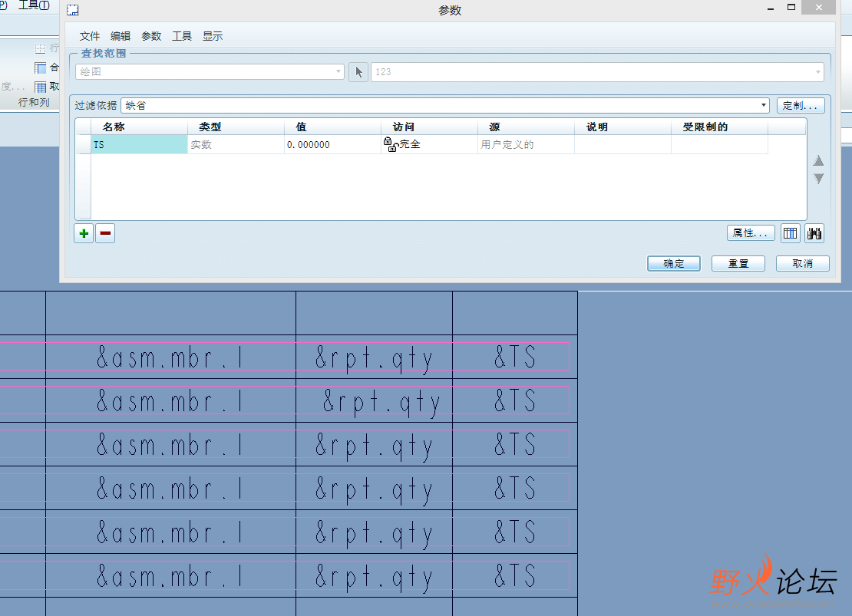
Task: Open the 文件 menu
Action: click(90, 36)
